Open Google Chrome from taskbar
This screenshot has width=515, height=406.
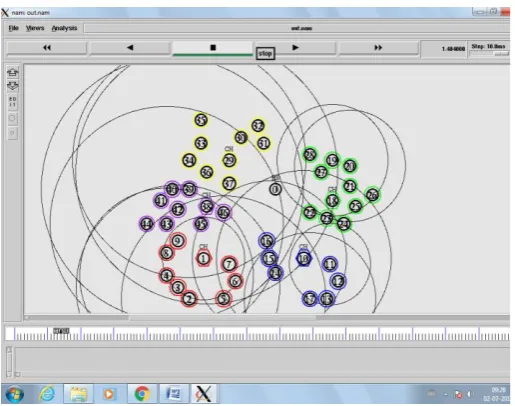(x=142, y=394)
